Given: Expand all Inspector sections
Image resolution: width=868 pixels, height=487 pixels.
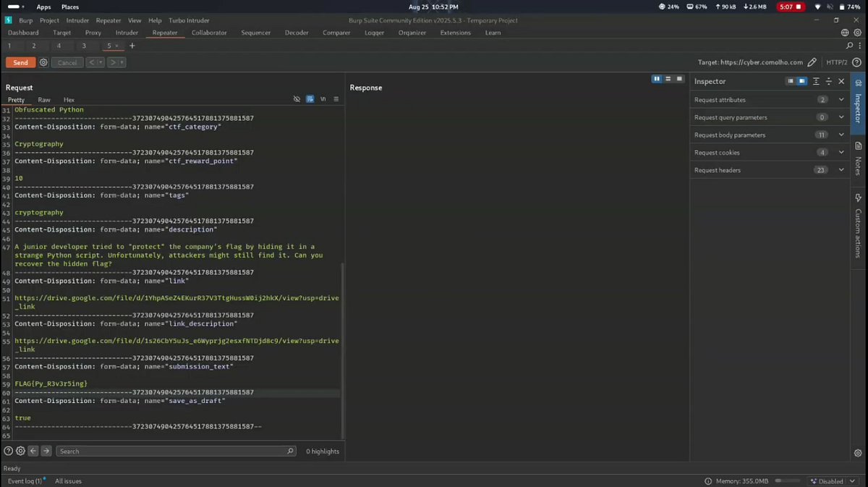Looking at the screenshot, I should pyautogui.click(x=816, y=82).
